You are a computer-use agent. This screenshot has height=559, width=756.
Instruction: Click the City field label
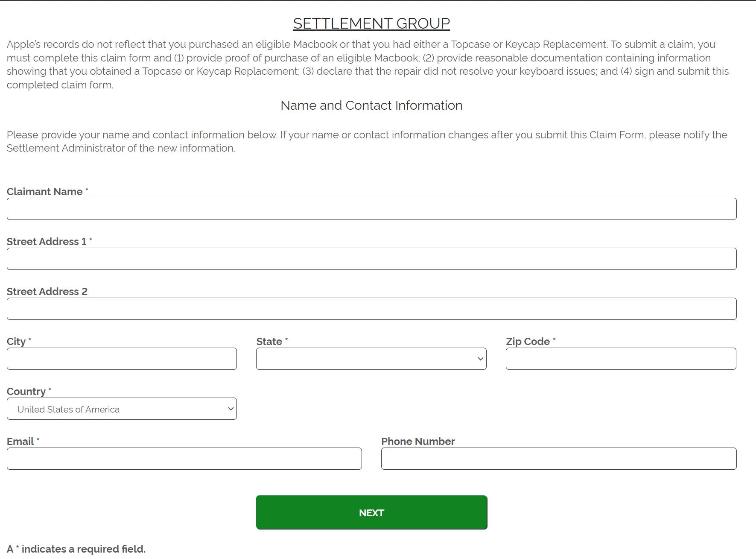coord(16,342)
